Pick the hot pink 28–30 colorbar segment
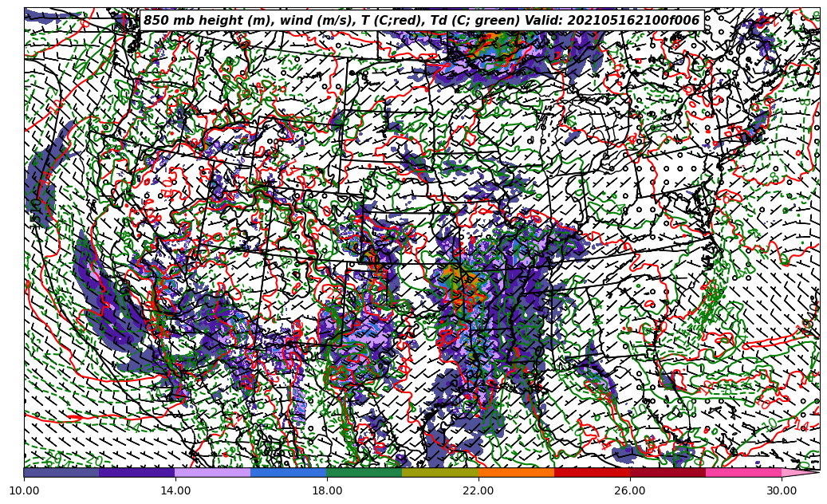The height and width of the screenshot is (504, 827). tap(743, 472)
